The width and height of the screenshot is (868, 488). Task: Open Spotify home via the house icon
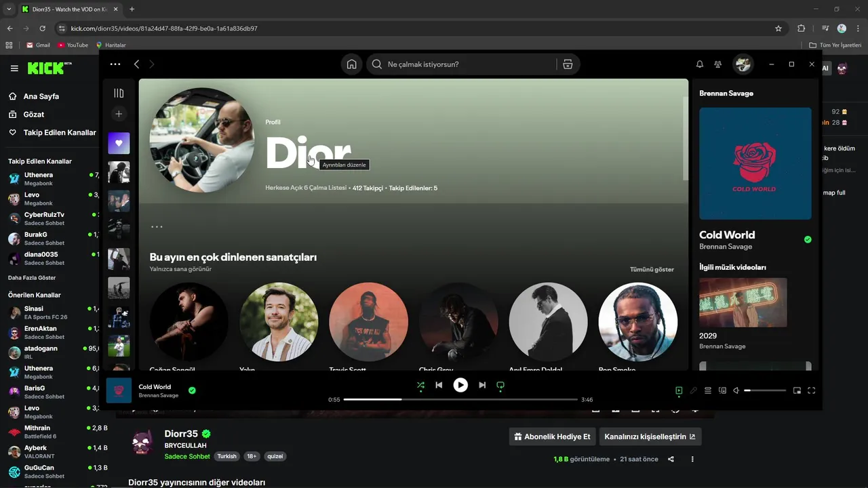click(351, 64)
